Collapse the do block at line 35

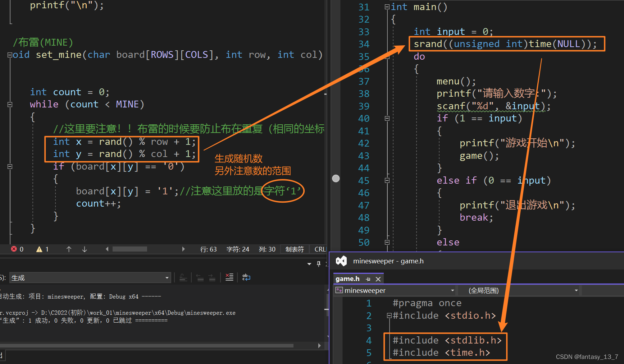pos(387,56)
